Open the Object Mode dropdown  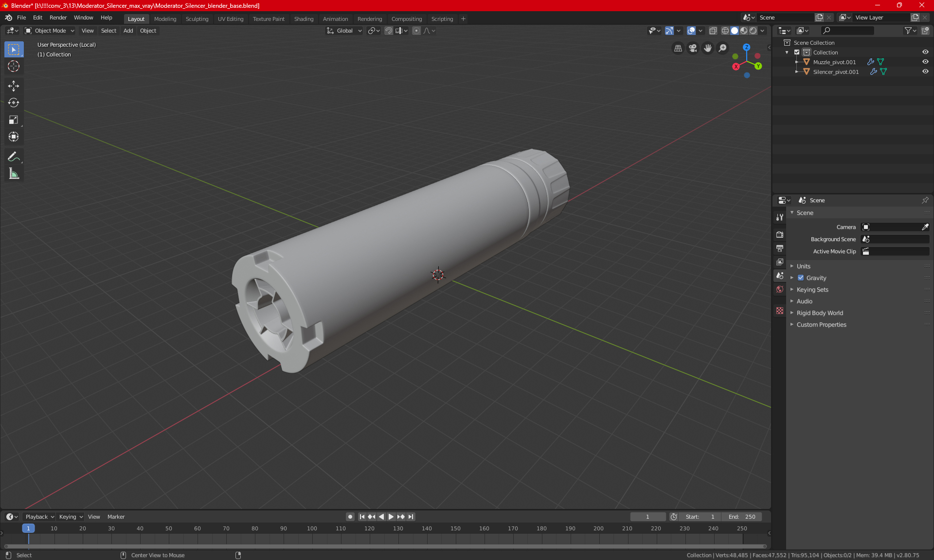point(50,31)
